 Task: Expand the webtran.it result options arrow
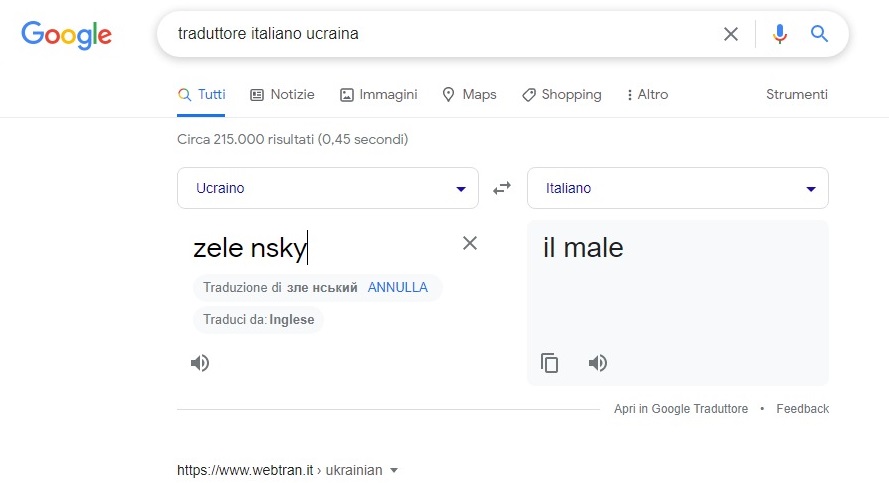pyautogui.click(x=394, y=470)
